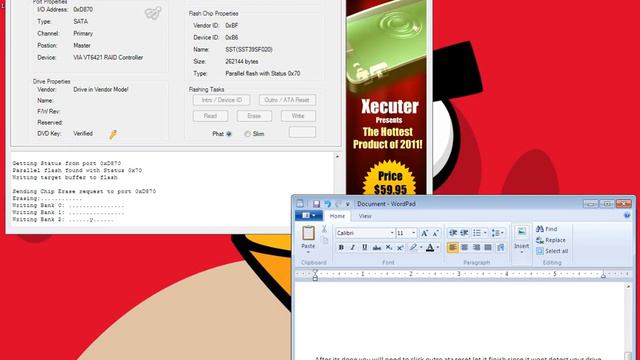Click the WordPad title bar icon

coord(300,203)
